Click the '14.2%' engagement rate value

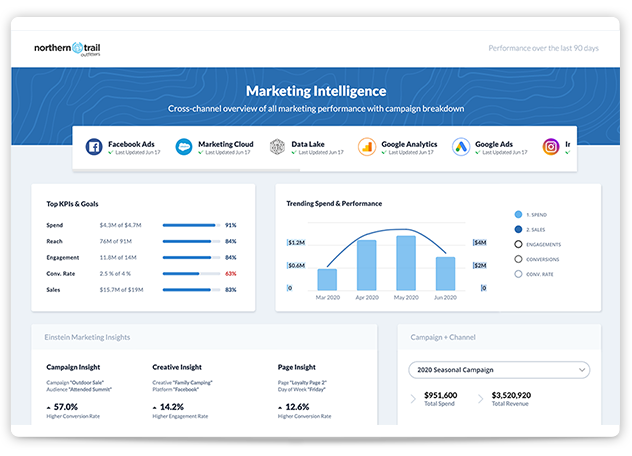click(x=172, y=407)
